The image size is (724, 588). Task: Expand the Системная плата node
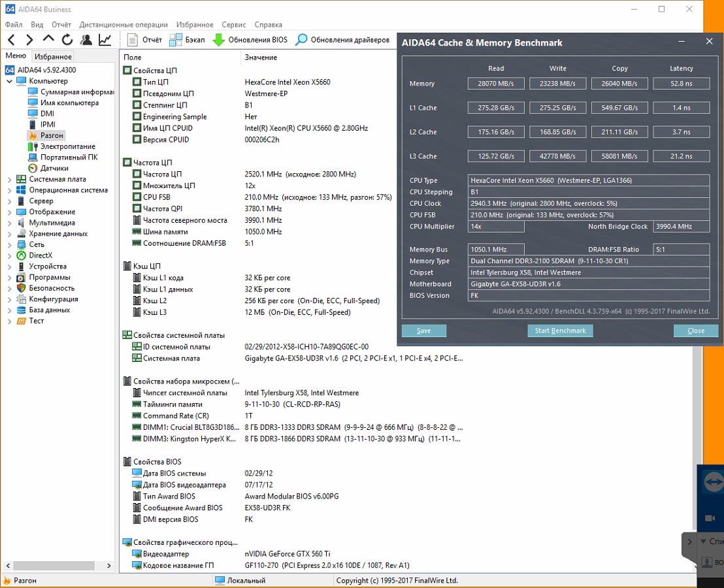tap(9, 180)
